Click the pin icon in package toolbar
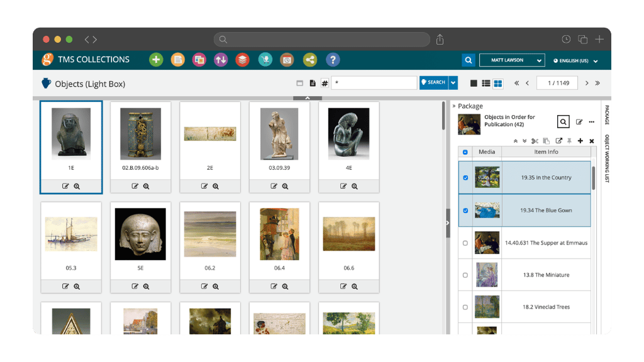The image size is (644, 362). coord(569,141)
